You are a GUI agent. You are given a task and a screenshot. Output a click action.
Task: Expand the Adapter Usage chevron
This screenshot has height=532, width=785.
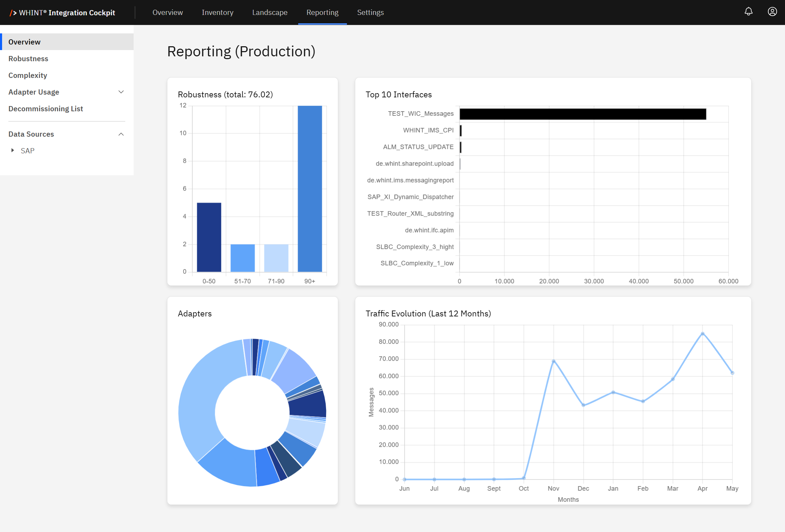pyautogui.click(x=121, y=92)
